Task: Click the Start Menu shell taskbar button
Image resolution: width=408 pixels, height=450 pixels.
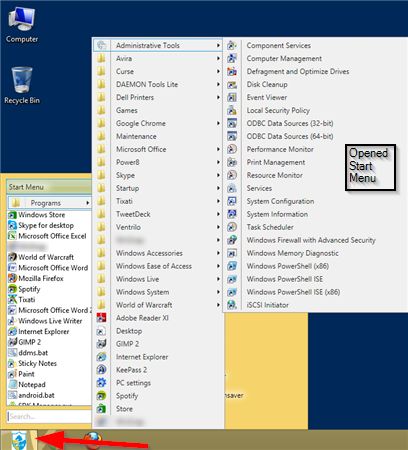Action: click(18, 440)
